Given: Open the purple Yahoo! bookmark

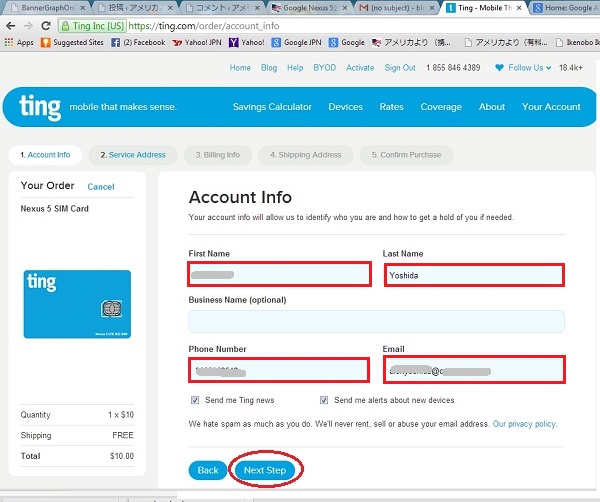Looking at the screenshot, I should 247,42.
